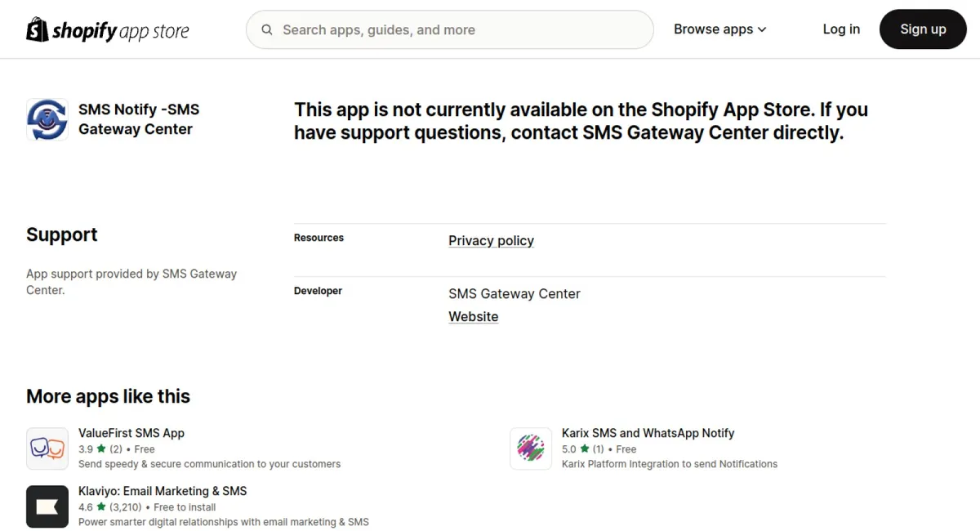Image resolution: width=980 pixels, height=531 pixels.
Task: Click the Sign up button
Action: (x=923, y=29)
